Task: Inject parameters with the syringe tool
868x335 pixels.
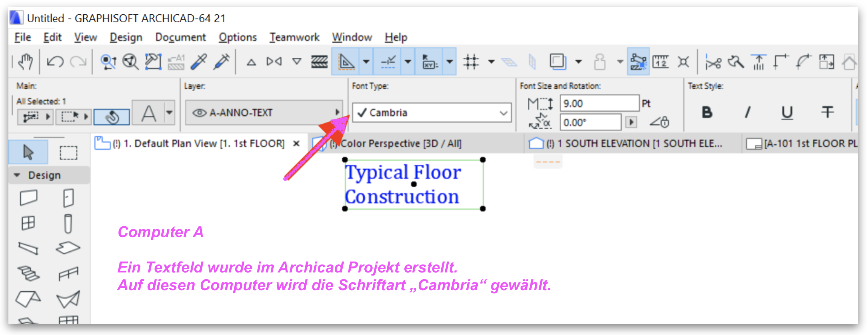Action: 222,62
